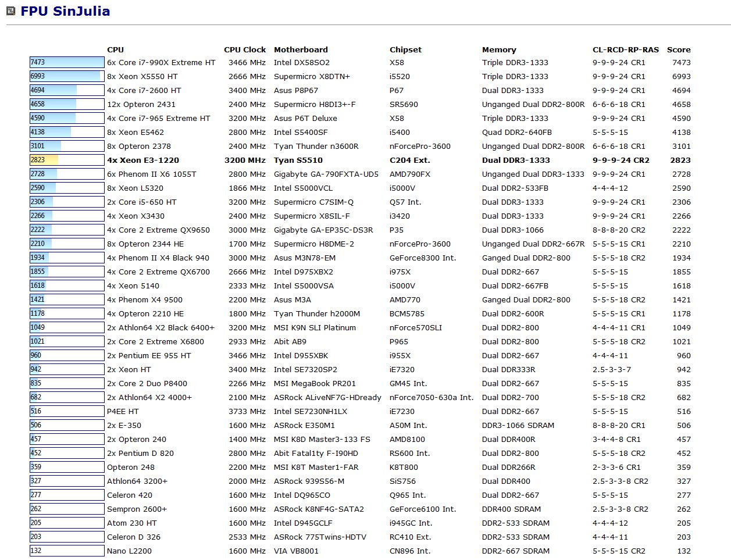Select the 12x Opteron 2431 CPU name
Screen dimensions: 731x560
pyautogui.click(x=141, y=104)
